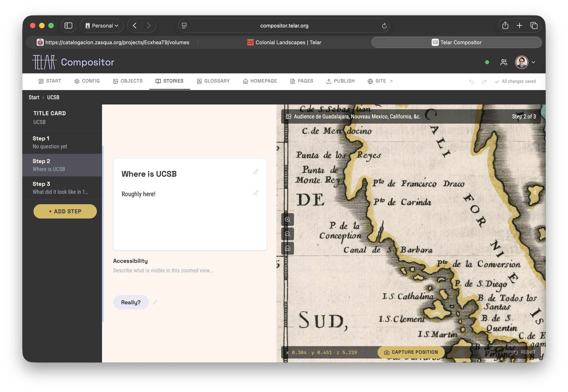Click the map title 'Audience de Guadalajara'
This screenshot has width=568, height=392.
pyautogui.click(x=357, y=116)
